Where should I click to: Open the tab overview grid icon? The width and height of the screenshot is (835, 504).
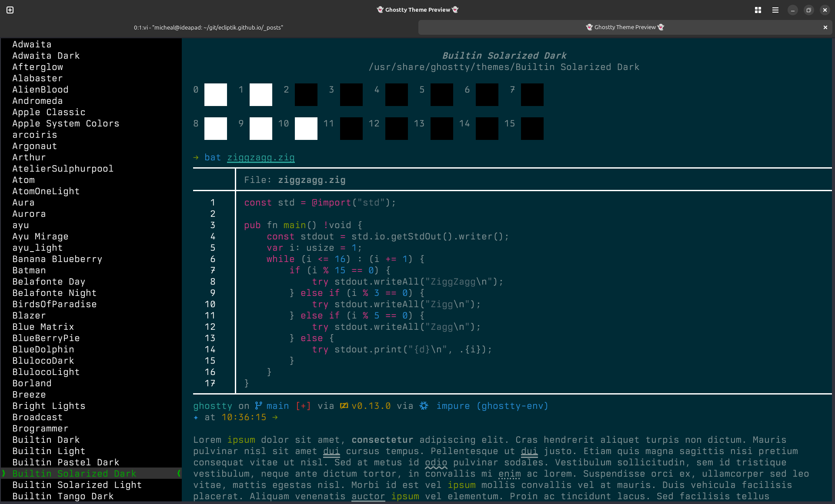(758, 10)
